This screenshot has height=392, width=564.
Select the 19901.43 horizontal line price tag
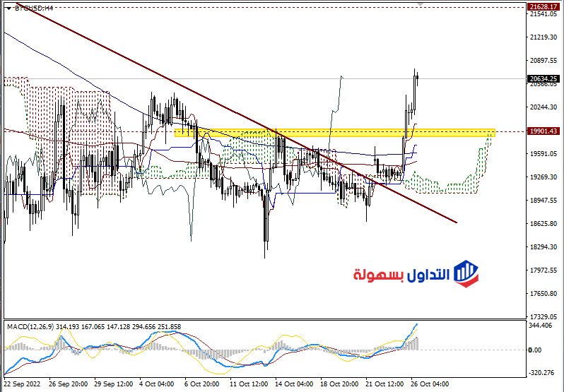544,131
